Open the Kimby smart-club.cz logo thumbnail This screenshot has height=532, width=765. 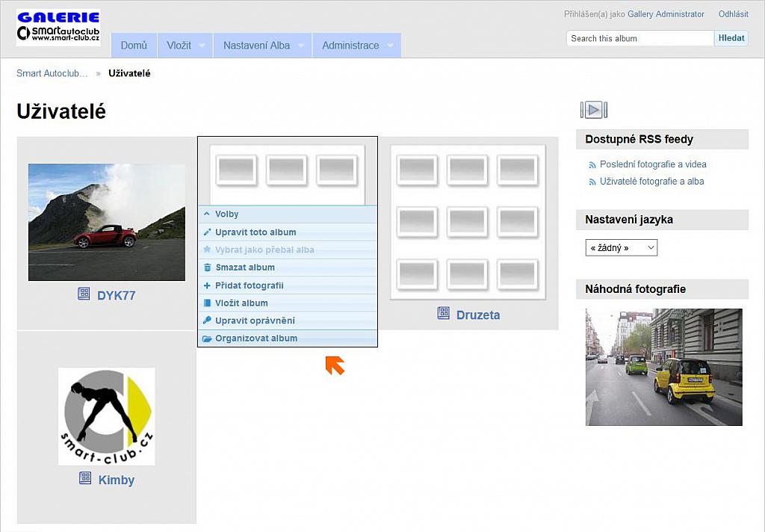tap(106, 416)
